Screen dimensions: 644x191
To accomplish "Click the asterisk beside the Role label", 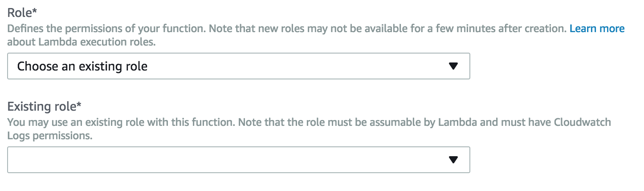I will (x=34, y=12).
